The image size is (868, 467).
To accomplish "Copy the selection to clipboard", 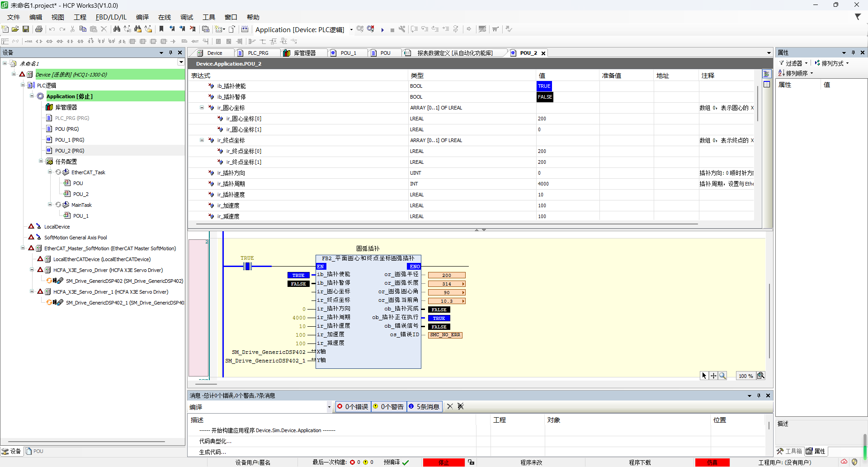I will point(83,29).
